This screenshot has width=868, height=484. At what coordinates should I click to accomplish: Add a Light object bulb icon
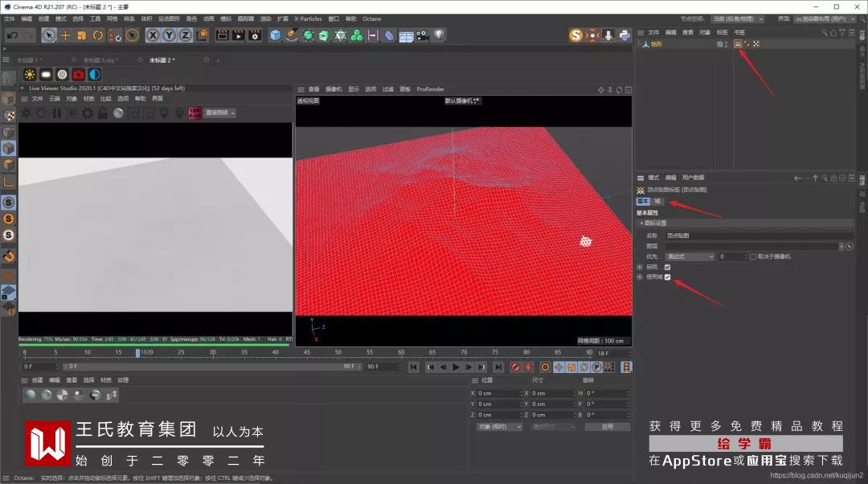pyautogui.click(x=439, y=35)
